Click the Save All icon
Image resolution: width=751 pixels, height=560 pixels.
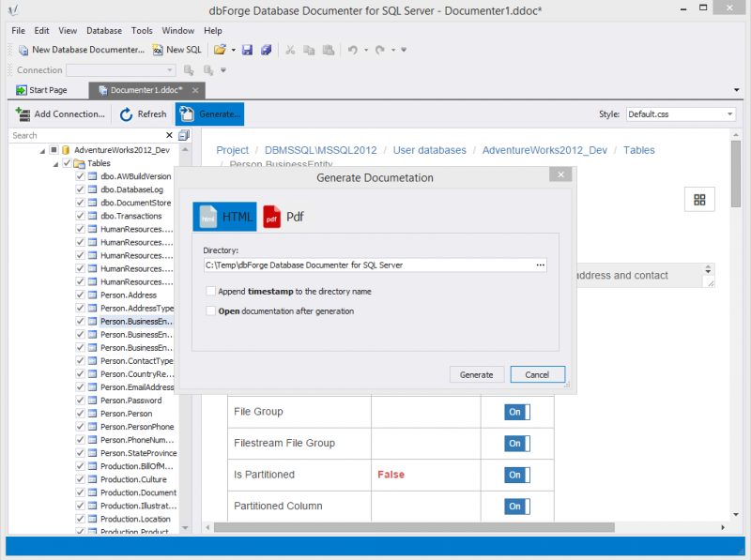267,50
